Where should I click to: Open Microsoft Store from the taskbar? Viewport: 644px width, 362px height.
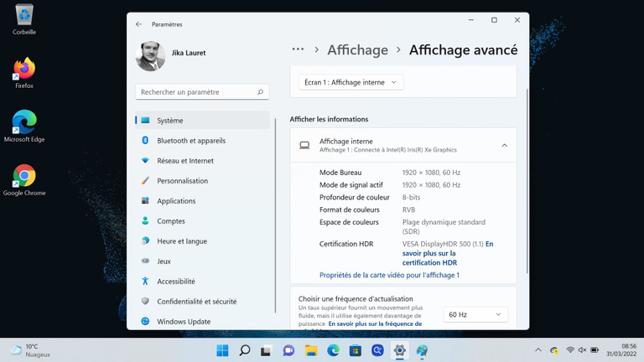tap(356, 350)
